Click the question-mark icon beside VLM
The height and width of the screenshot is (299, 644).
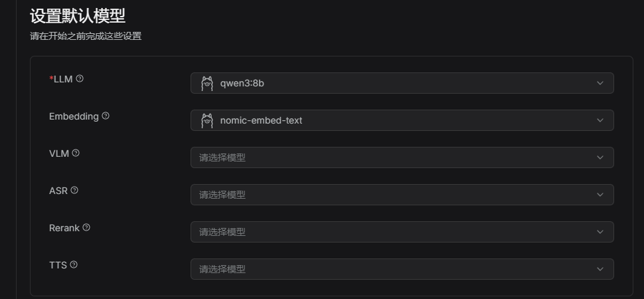76,153
